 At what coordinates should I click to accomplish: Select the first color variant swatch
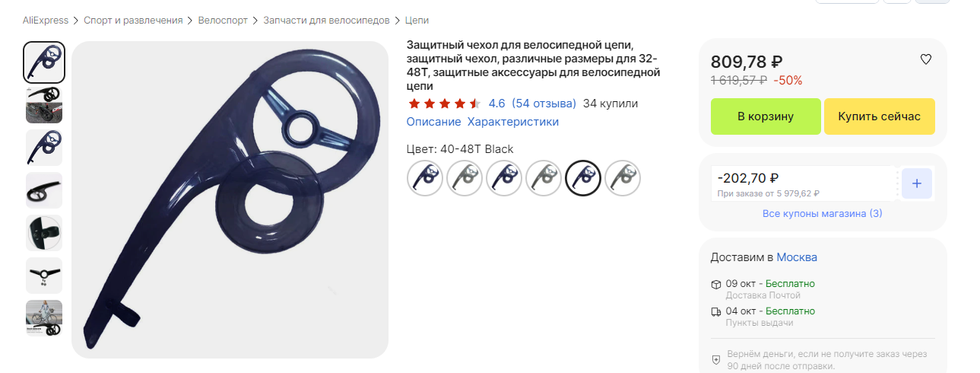(425, 178)
